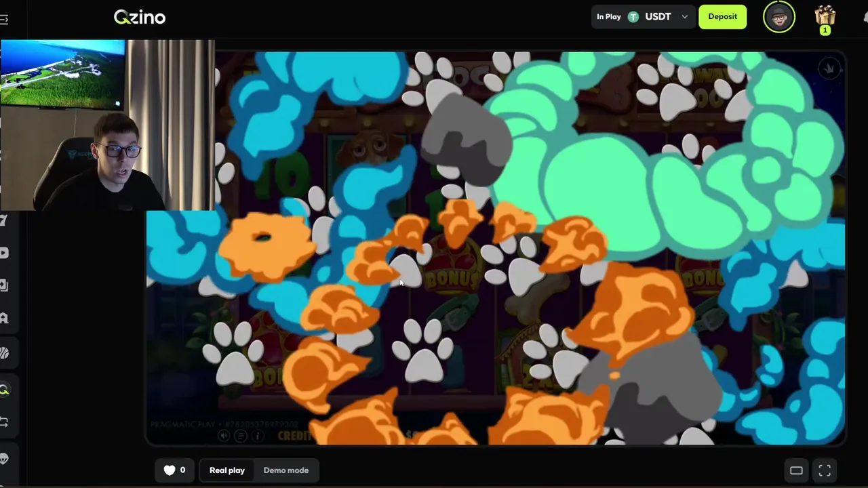Open the gift box rewards icon
Image resolution: width=868 pixels, height=488 pixels.
[825, 18]
